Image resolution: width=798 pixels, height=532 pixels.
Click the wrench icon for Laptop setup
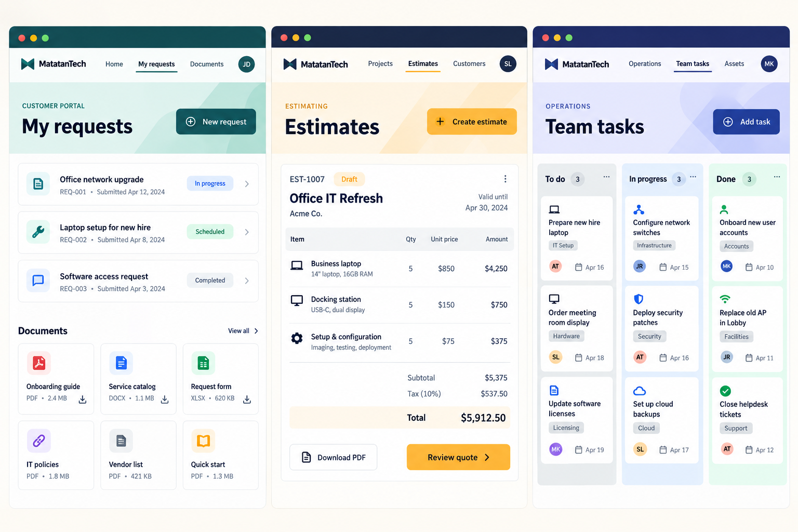click(38, 232)
